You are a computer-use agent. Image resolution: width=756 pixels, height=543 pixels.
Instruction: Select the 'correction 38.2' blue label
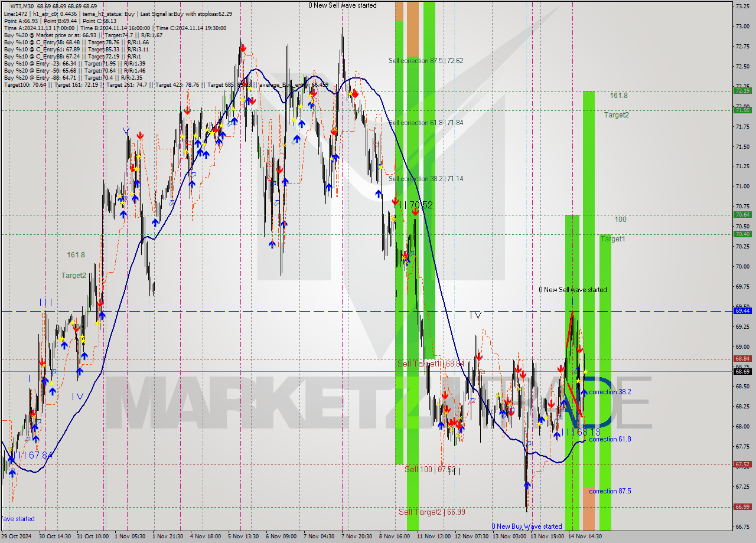click(x=610, y=392)
